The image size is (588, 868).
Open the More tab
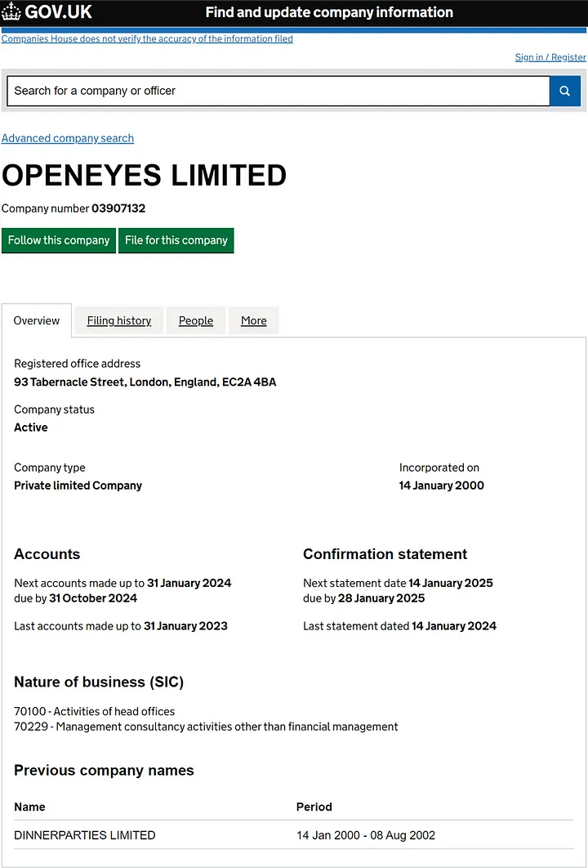pos(254,320)
